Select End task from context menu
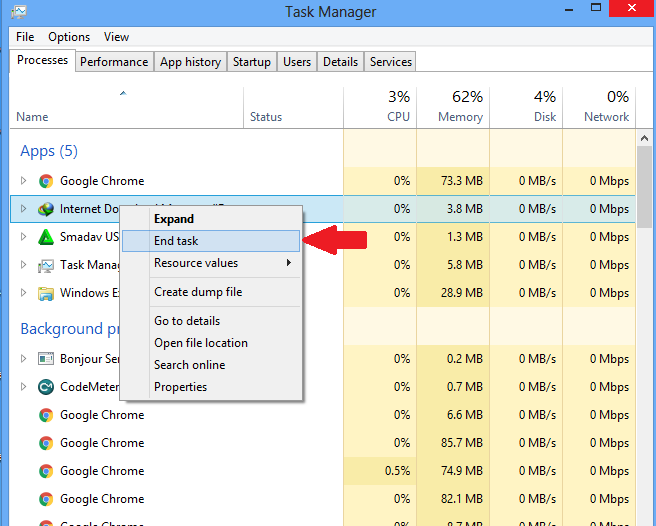This screenshot has width=656, height=526. click(x=176, y=241)
